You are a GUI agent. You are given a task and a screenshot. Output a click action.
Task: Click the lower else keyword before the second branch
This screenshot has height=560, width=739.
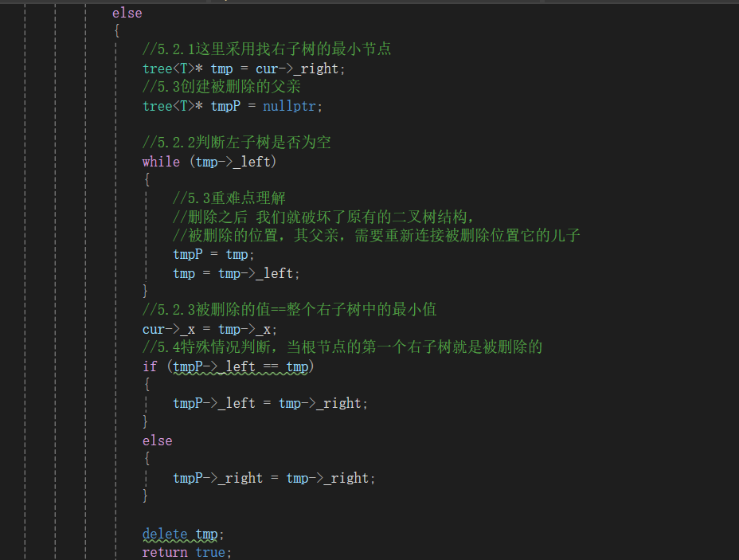pyautogui.click(x=157, y=440)
